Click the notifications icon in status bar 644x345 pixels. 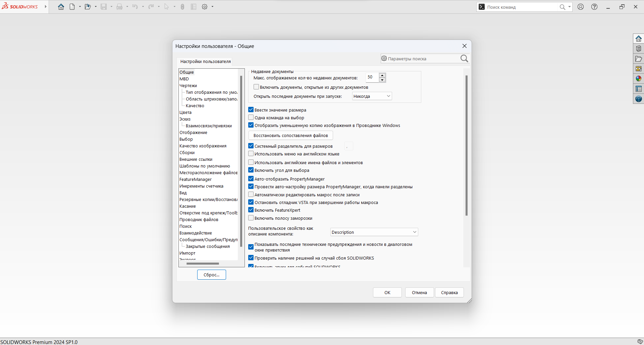[640, 342]
